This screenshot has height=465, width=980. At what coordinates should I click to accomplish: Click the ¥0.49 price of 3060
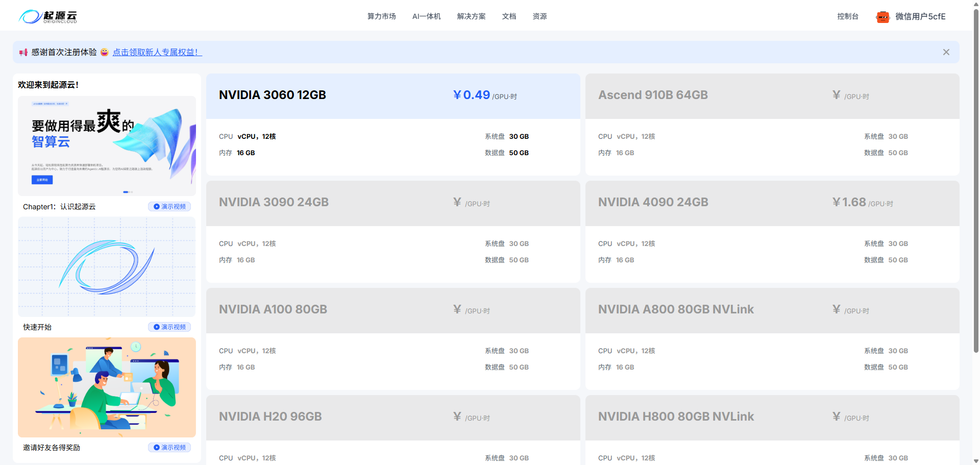click(472, 95)
